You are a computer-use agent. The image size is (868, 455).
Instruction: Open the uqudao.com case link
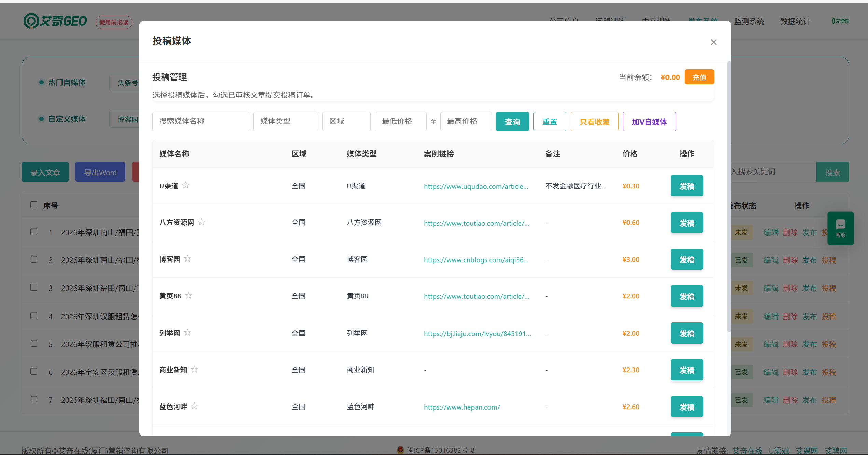(476, 186)
